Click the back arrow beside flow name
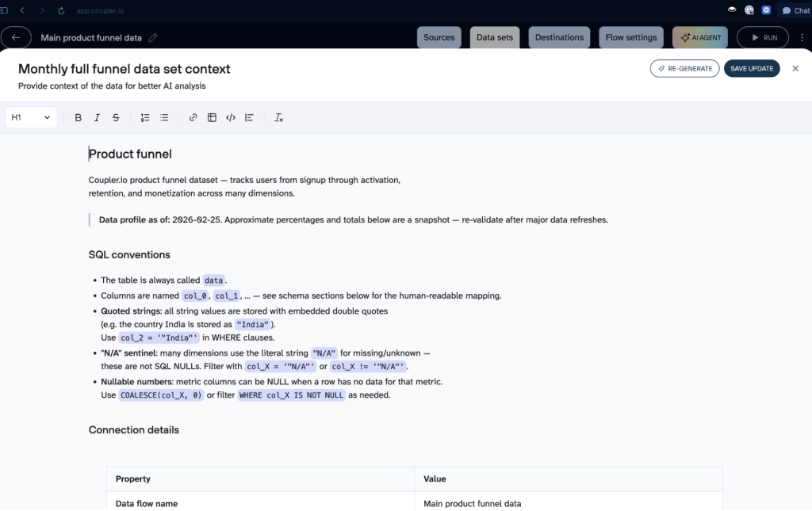This screenshot has width=812, height=511. pyautogui.click(x=16, y=37)
